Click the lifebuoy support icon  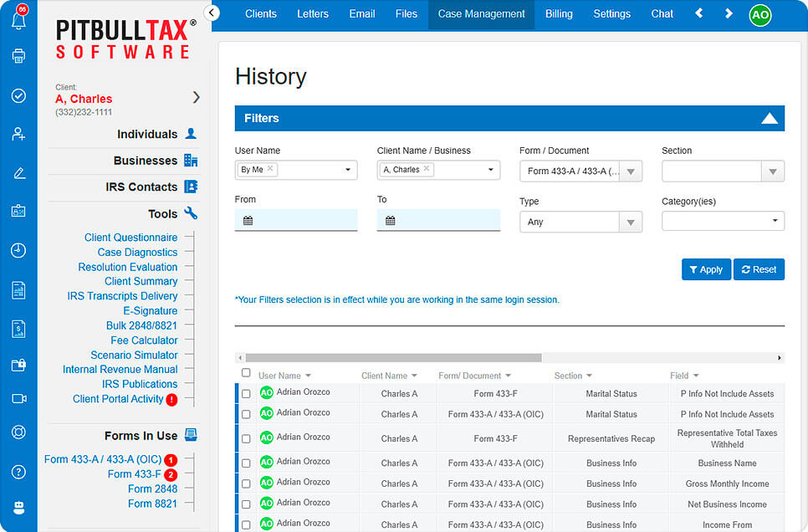click(x=18, y=432)
